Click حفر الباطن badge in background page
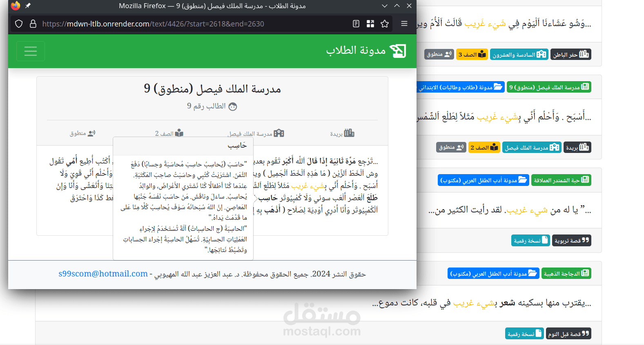Screen dimensions: 644x345 [571, 54]
